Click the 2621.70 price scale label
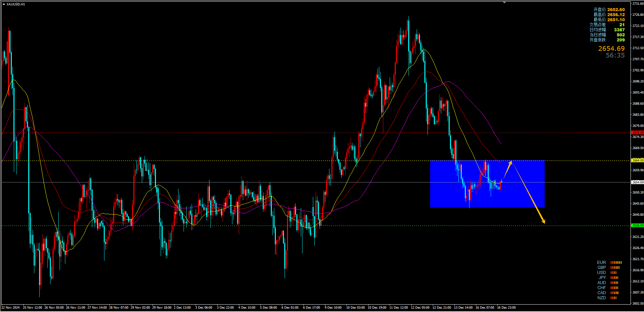 tap(638, 259)
